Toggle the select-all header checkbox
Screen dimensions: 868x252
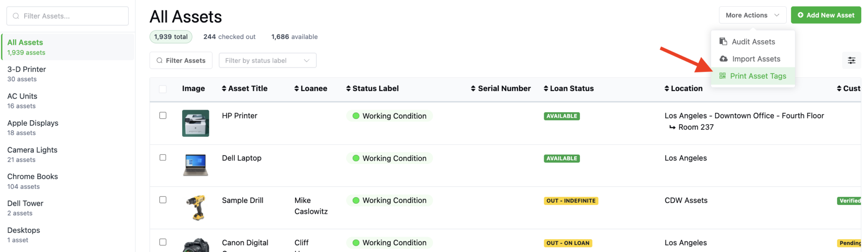(163, 89)
